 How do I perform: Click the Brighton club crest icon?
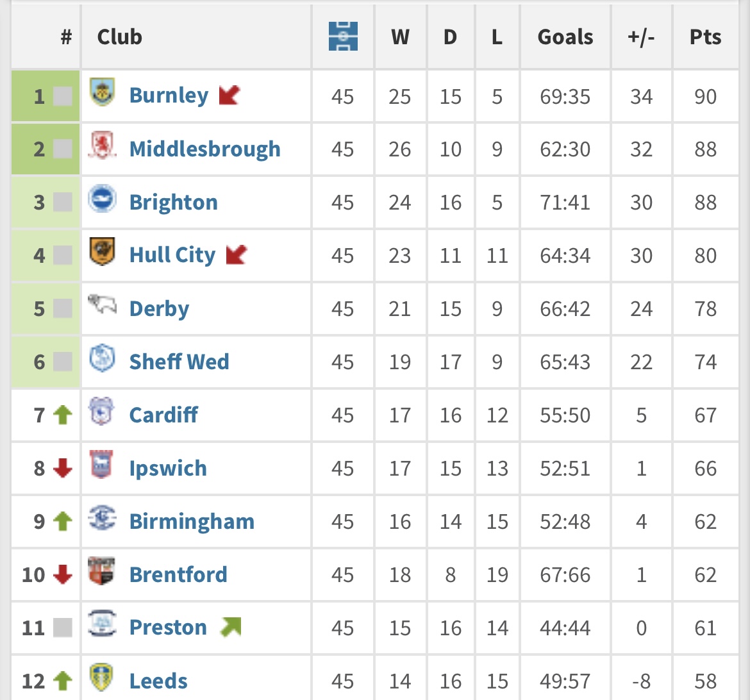click(x=101, y=199)
